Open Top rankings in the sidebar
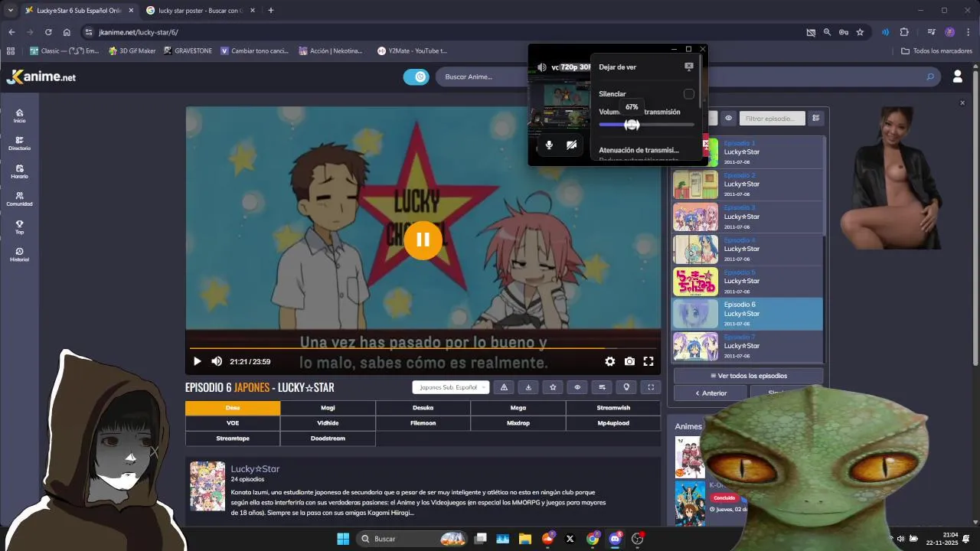980x551 pixels. pyautogui.click(x=19, y=227)
